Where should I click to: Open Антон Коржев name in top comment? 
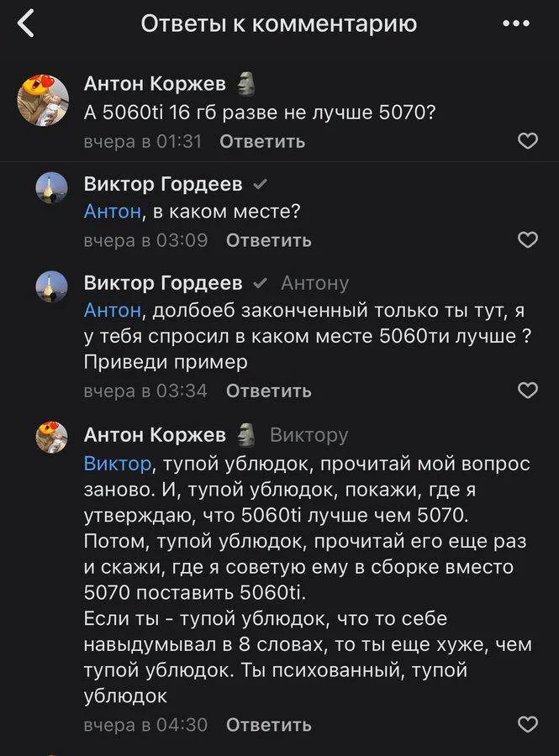click(x=155, y=83)
